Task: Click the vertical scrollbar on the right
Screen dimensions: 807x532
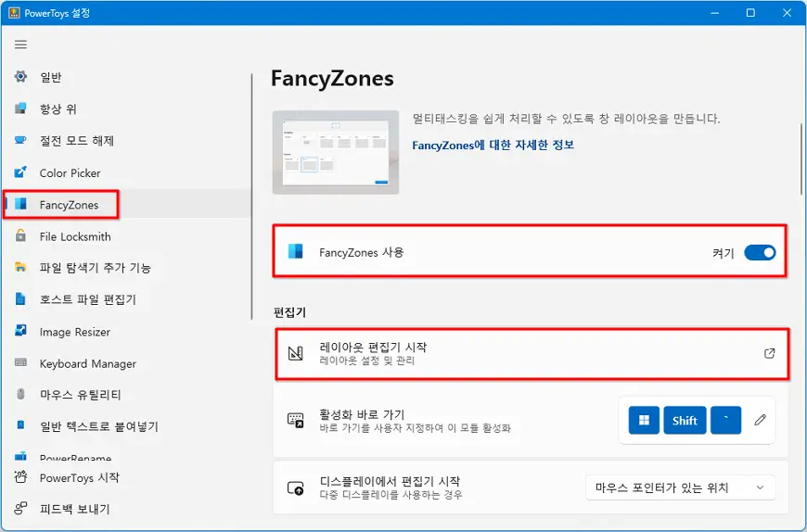Action: tap(801, 158)
